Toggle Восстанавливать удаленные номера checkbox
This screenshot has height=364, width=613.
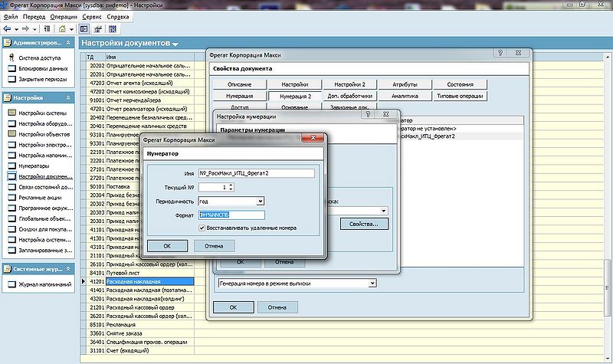click(202, 228)
